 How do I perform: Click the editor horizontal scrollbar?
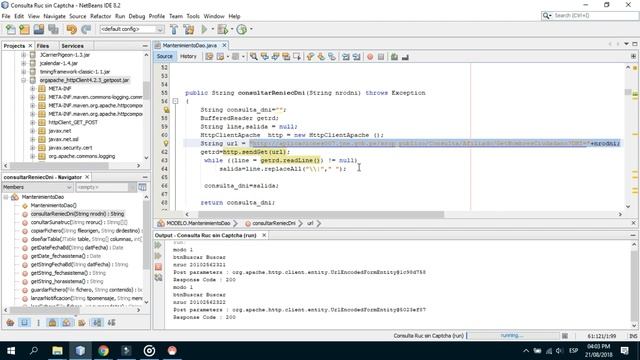(x=321, y=214)
